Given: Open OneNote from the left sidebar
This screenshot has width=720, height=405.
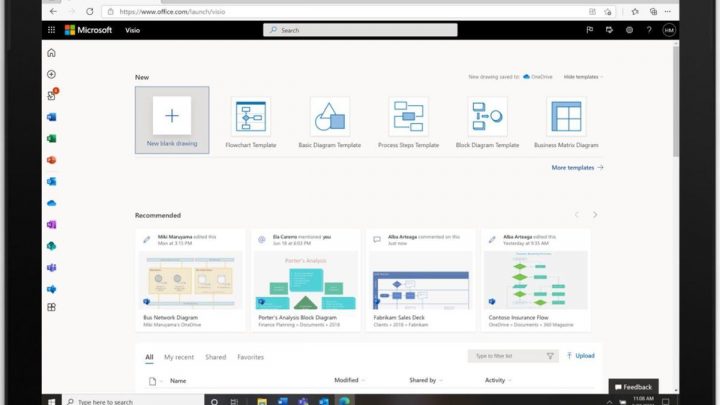Looking at the screenshot, I should tap(52, 224).
